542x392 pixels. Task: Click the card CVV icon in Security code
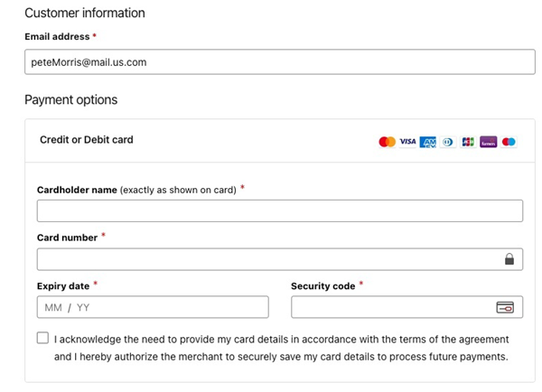pos(505,307)
